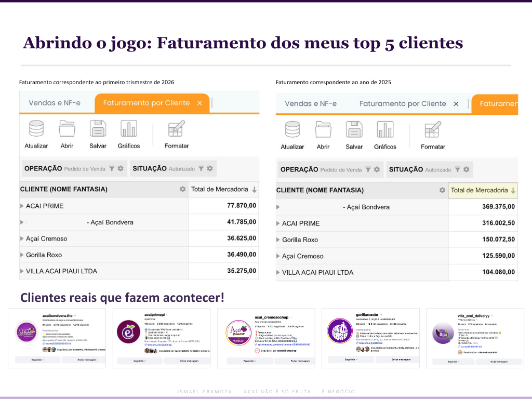Open CLIENTE column gear in 2026 panel

pyautogui.click(x=182, y=189)
